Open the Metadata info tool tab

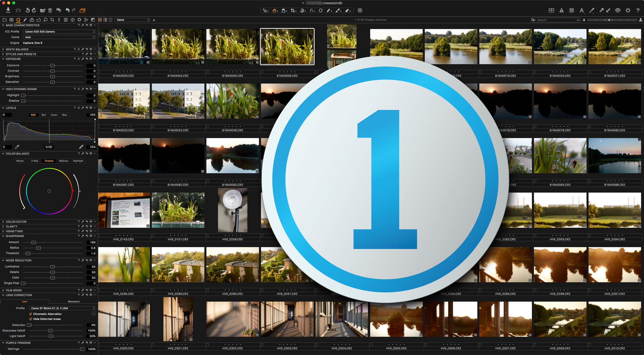[72, 20]
